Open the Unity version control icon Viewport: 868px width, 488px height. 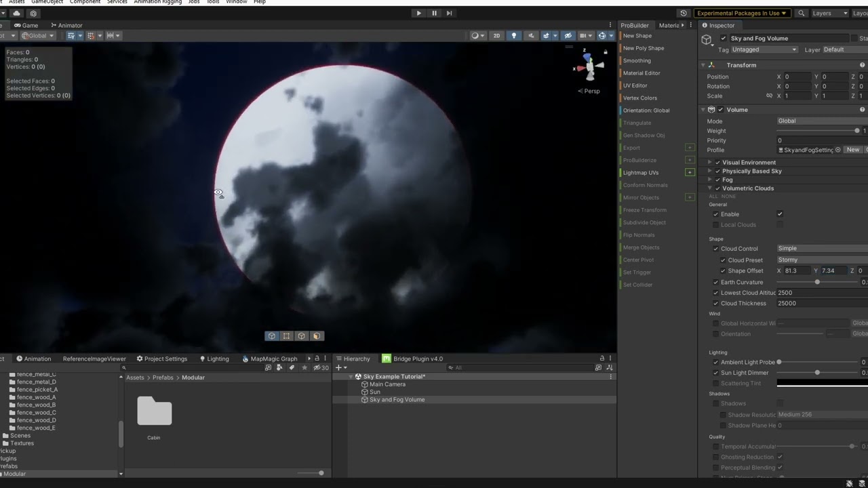(33, 13)
